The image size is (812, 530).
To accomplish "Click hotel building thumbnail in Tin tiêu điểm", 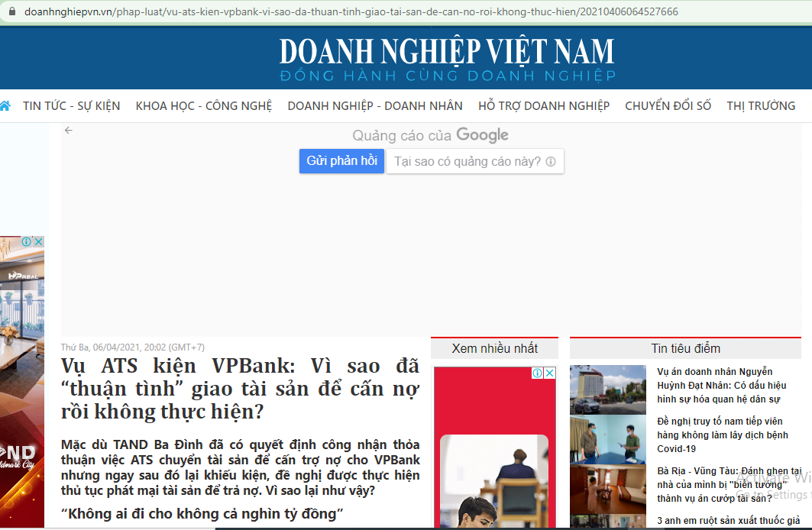I will pos(608,389).
